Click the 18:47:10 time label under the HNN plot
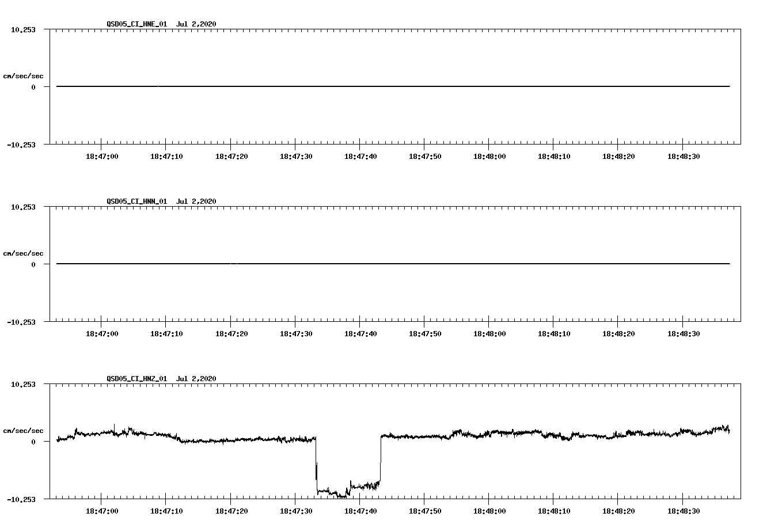 coord(166,334)
